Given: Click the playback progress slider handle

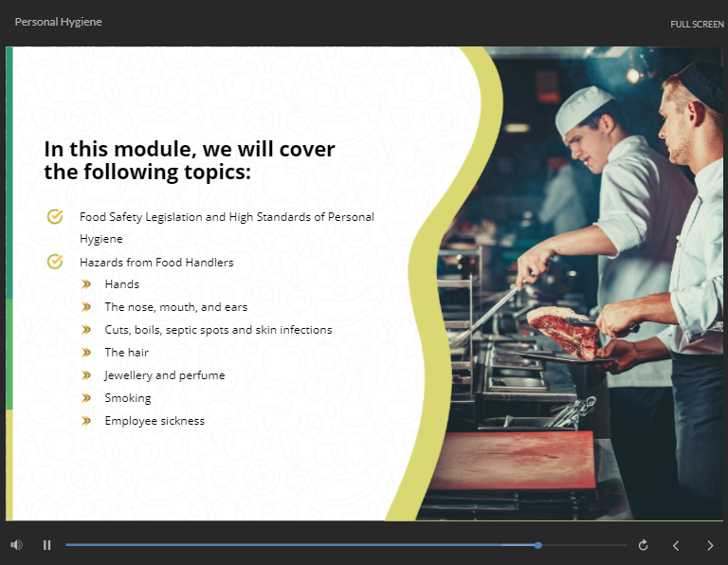Looking at the screenshot, I should point(538,545).
